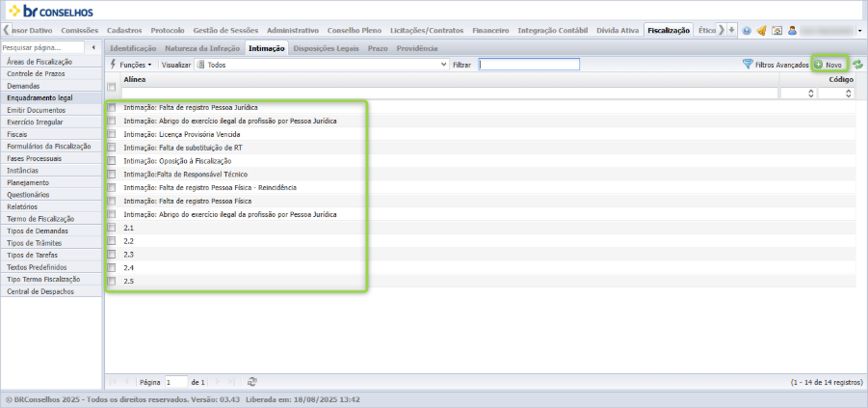Check the box for Oposição à Fiscalização
Screen dimensions: 868x408
coord(111,161)
